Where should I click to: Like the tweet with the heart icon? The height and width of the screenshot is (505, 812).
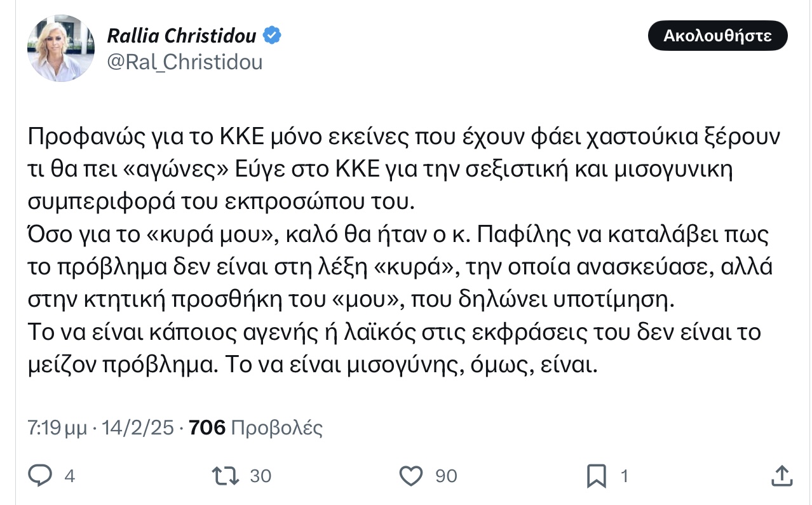(412, 475)
